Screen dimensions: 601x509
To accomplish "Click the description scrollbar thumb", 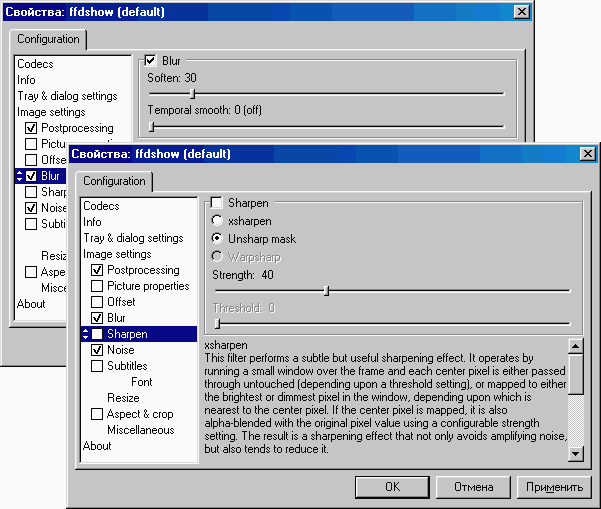I will point(575,374).
